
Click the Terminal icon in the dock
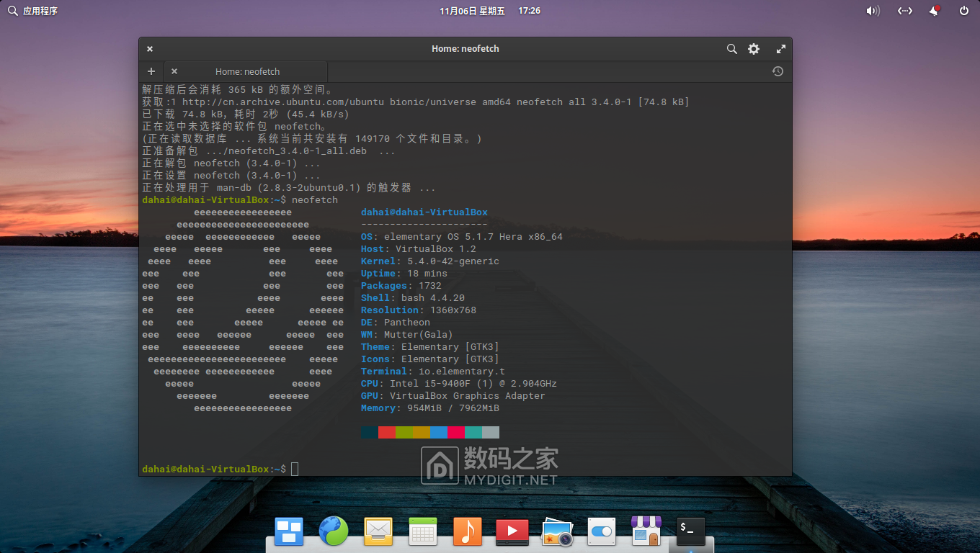coord(691,531)
